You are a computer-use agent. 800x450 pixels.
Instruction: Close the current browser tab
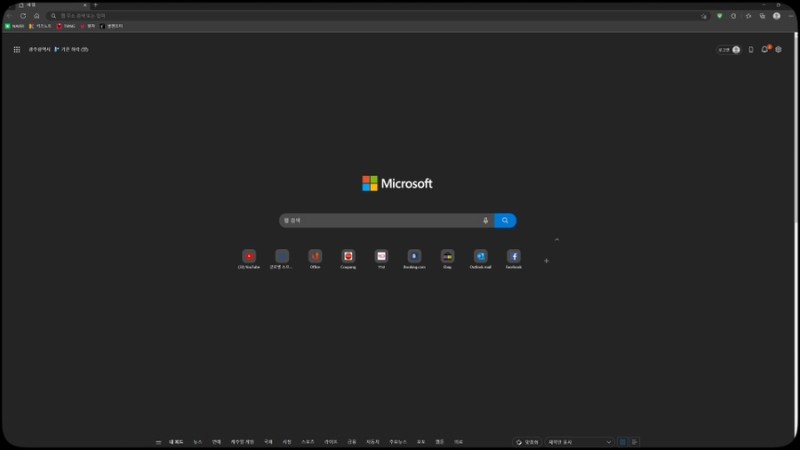coord(85,5)
